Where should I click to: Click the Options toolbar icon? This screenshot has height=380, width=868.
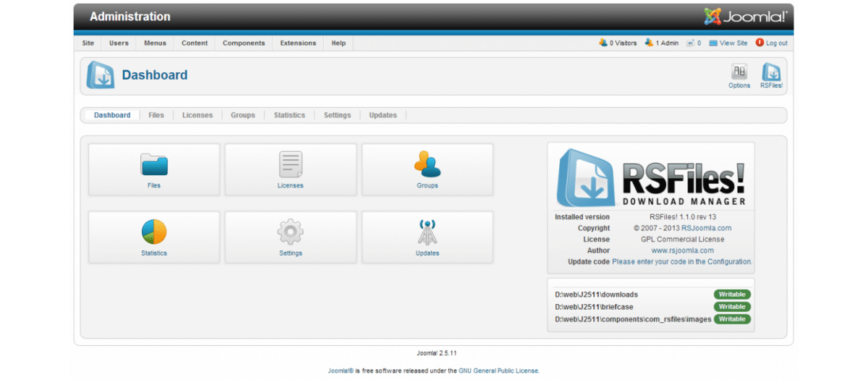pos(739,76)
